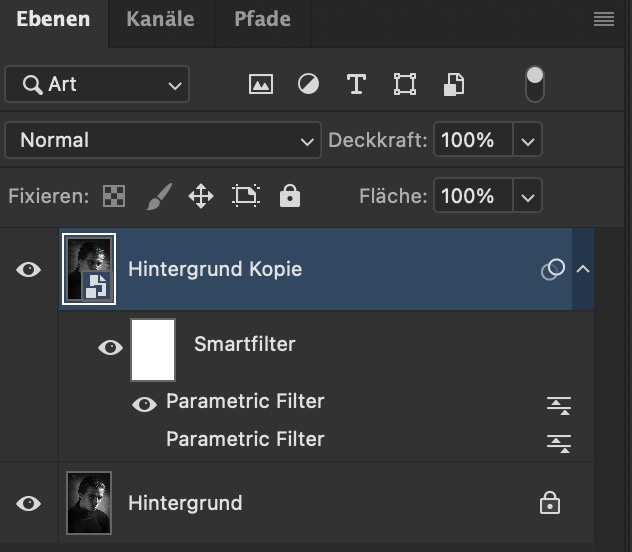Image resolution: width=632 pixels, height=552 pixels.
Task: Toggle the layer filtering switch
Action: (x=535, y=84)
